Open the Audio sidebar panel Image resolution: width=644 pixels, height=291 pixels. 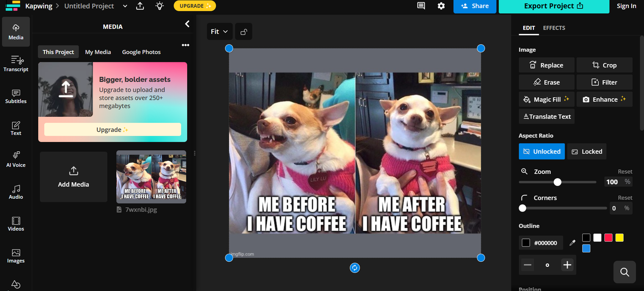pyautogui.click(x=16, y=192)
